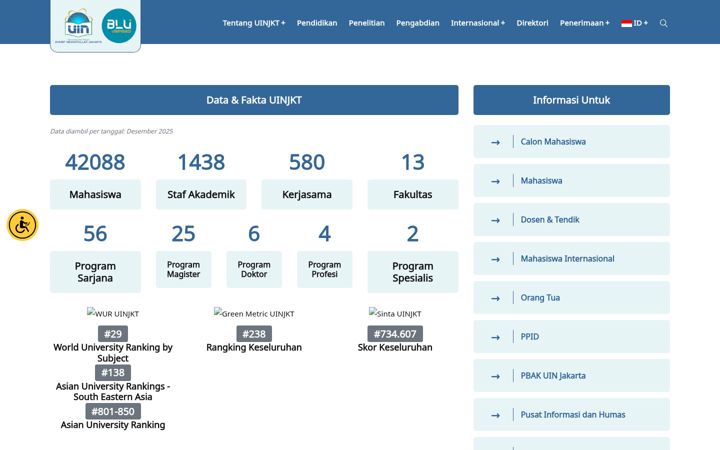Click the WUR UINJKT image
Image resolution: width=720 pixels, height=450 pixels.
click(x=113, y=313)
